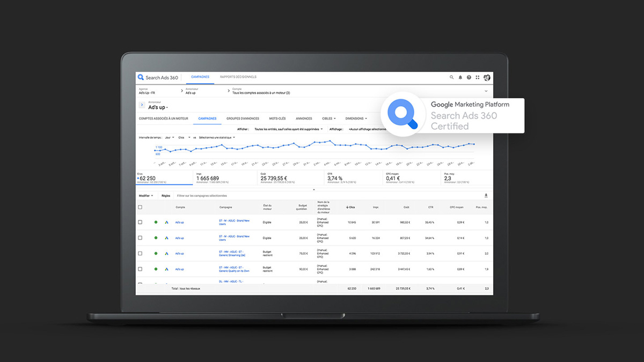644x362 pixels.
Task: Click the green status dot for Generic Streaming row
Action: (x=156, y=253)
